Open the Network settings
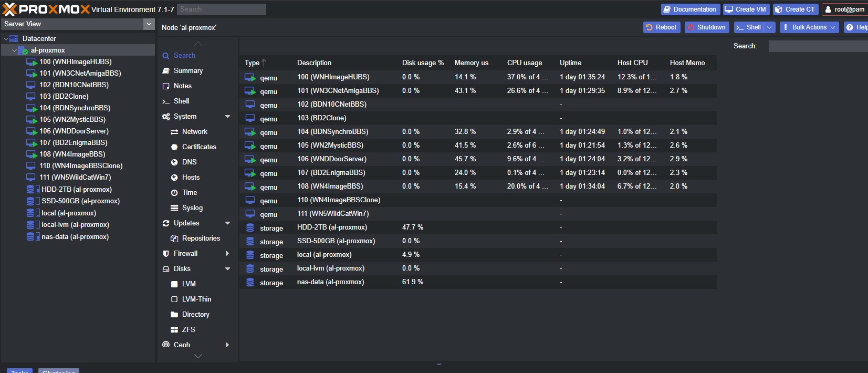 [195, 132]
